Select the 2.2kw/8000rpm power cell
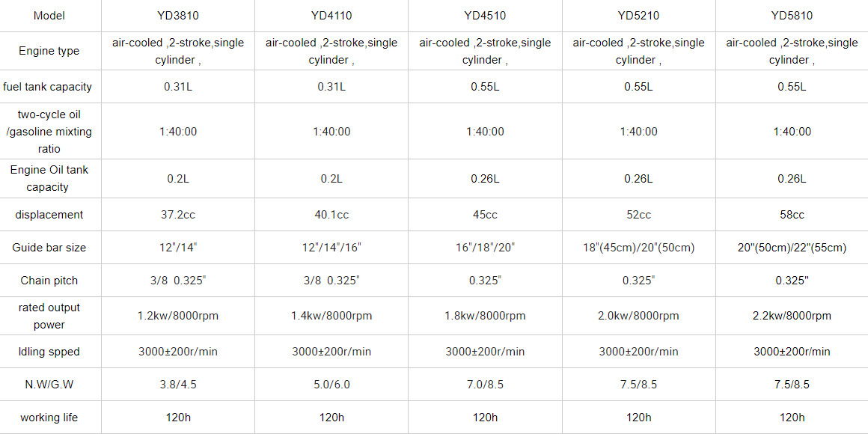This screenshot has width=868, height=434. pos(792,316)
